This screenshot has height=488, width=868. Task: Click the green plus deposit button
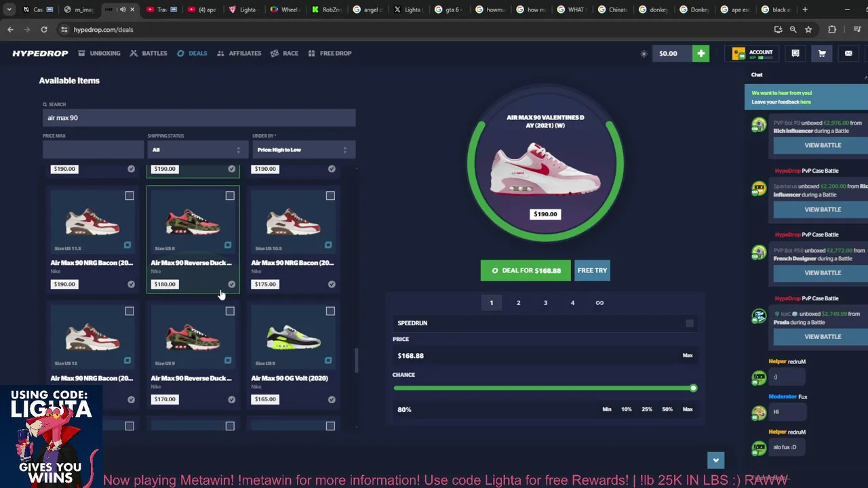pyautogui.click(x=701, y=54)
